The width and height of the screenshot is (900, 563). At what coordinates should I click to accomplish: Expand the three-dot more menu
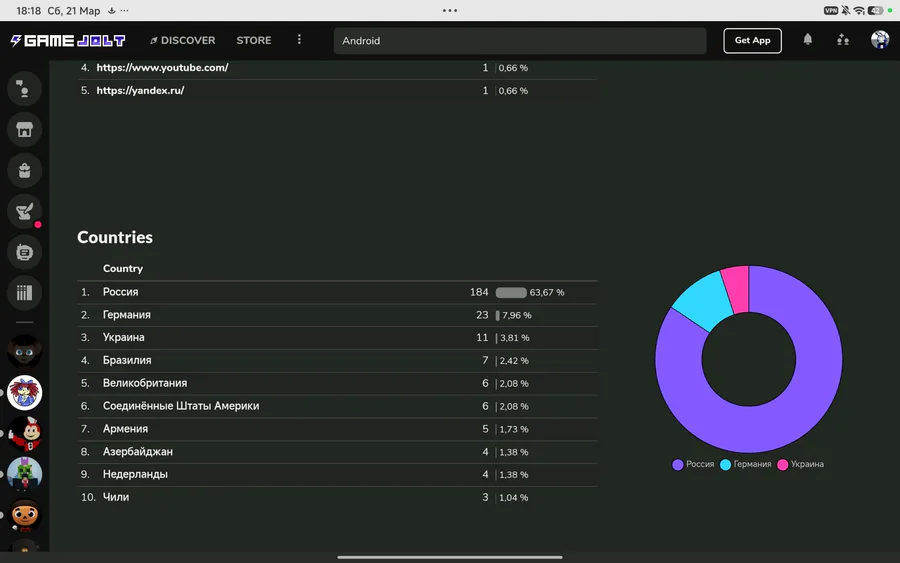pyautogui.click(x=299, y=40)
